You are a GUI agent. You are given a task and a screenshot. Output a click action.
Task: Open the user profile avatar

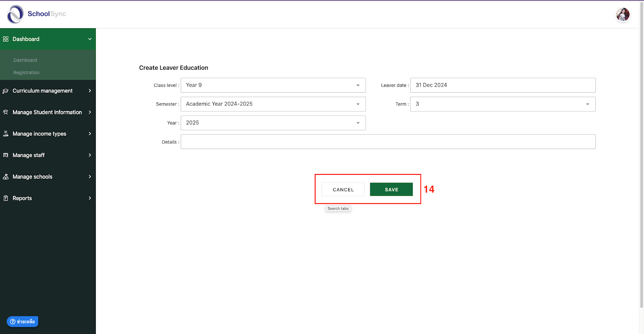pos(623,15)
